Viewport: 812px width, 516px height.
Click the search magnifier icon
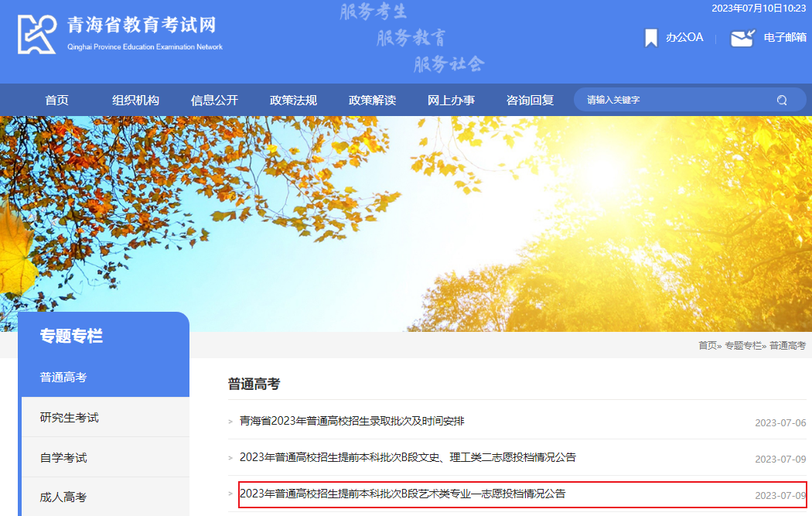pos(781,100)
